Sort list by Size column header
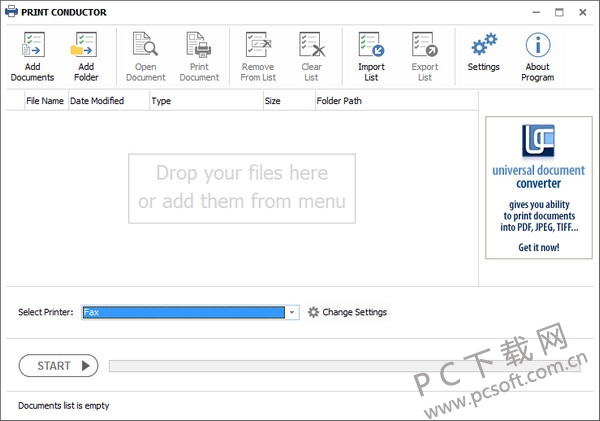This screenshot has width=600, height=421. (x=289, y=101)
